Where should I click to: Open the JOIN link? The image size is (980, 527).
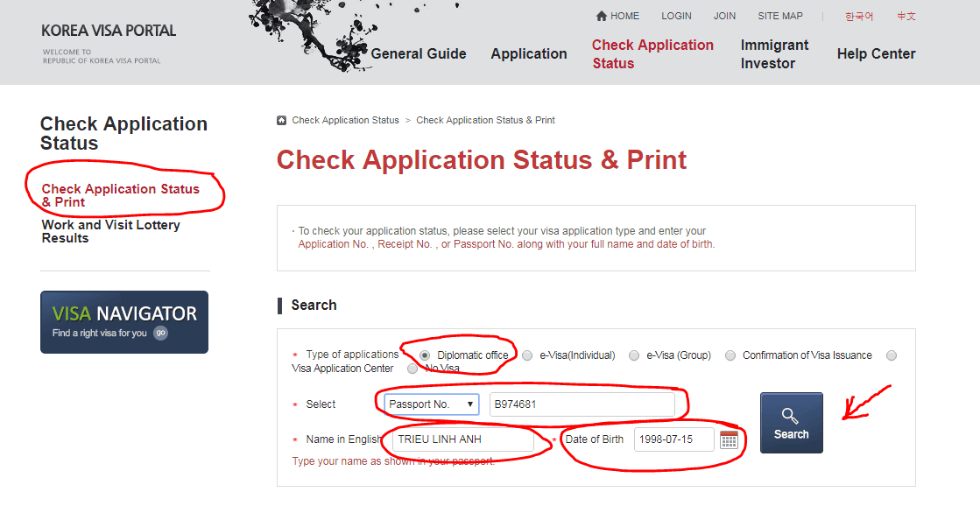724,16
